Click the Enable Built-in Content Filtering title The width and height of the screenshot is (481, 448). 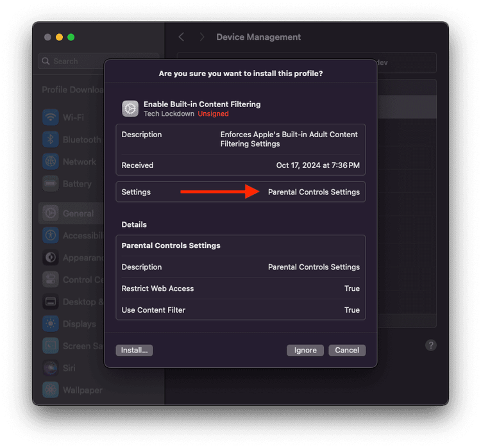pyautogui.click(x=202, y=104)
